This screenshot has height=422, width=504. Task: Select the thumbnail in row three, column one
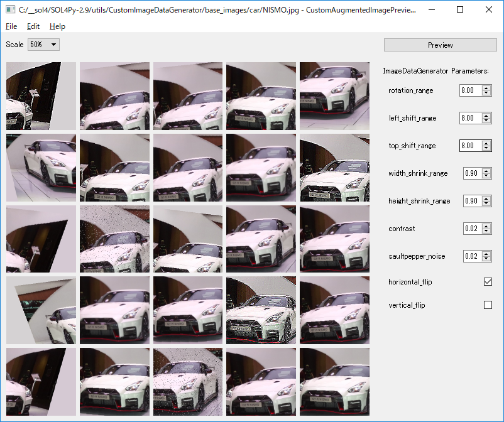(x=41, y=239)
